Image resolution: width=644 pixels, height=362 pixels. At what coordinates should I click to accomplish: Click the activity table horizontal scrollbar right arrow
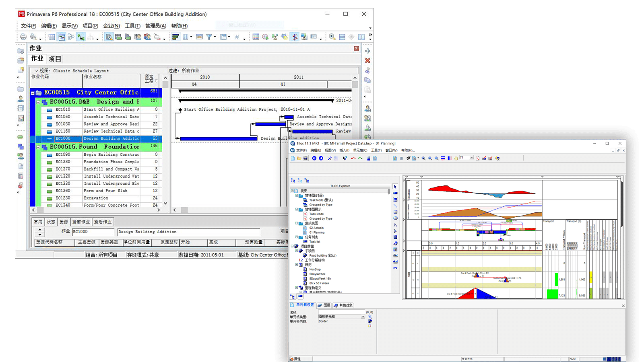coord(159,210)
